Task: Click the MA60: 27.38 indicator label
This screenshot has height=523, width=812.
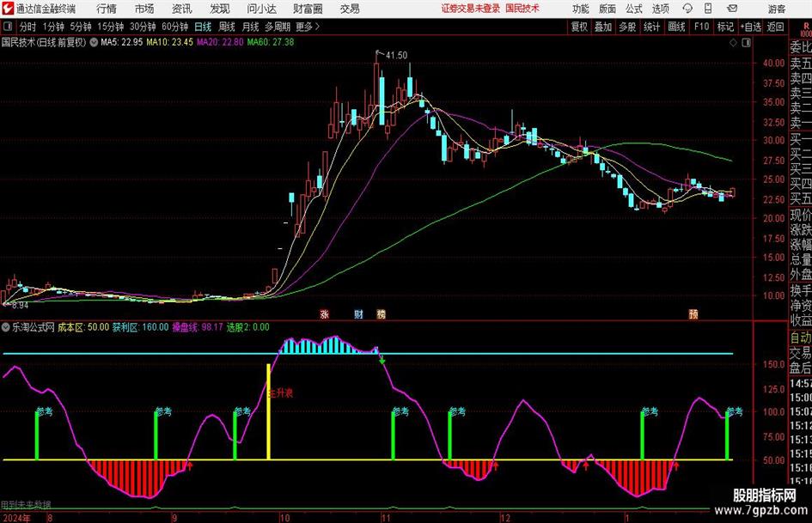Action: (x=271, y=42)
